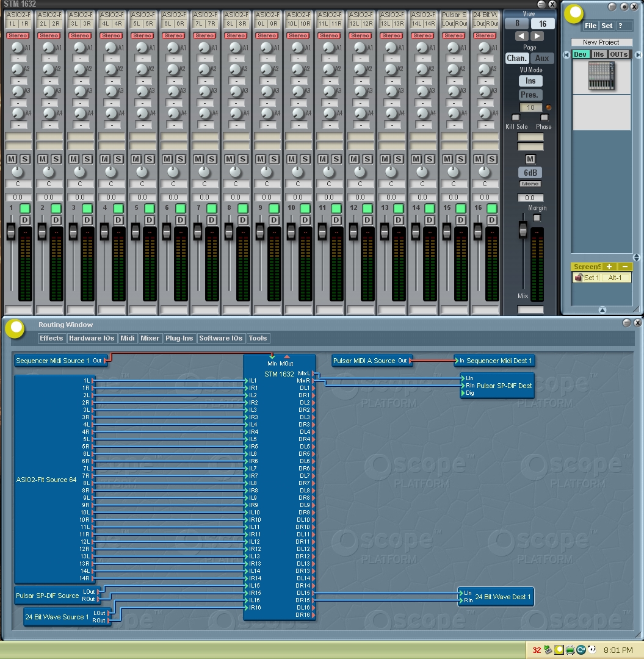Viewport: 644px width, 659px height.
Task: Show 8 channels in mixer view
Action: tap(516, 24)
